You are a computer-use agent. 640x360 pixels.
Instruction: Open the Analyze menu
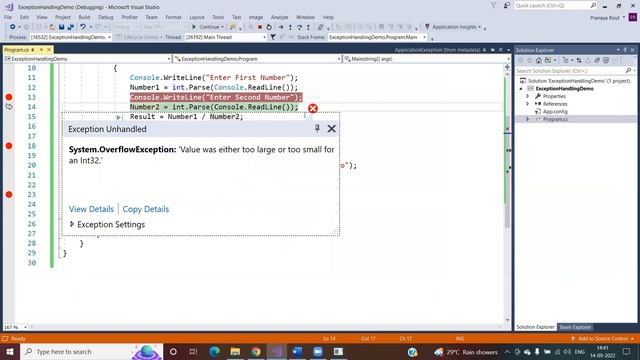[x=280, y=17]
